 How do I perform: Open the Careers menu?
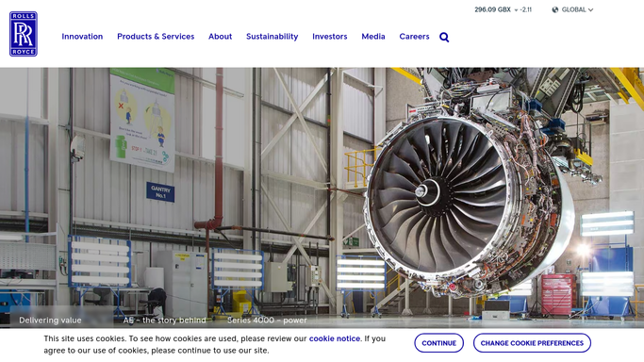click(414, 37)
